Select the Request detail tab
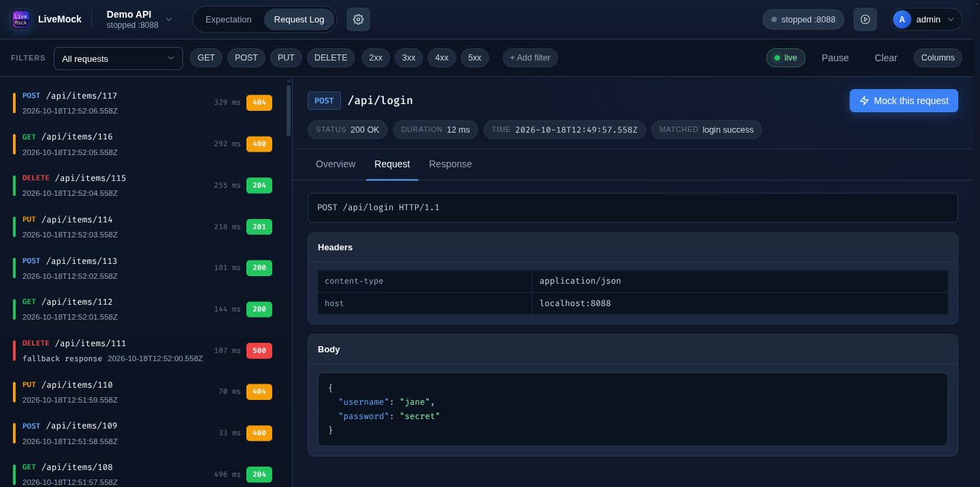Screen dimensions: 980x487 pyautogui.click(x=392, y=164)
